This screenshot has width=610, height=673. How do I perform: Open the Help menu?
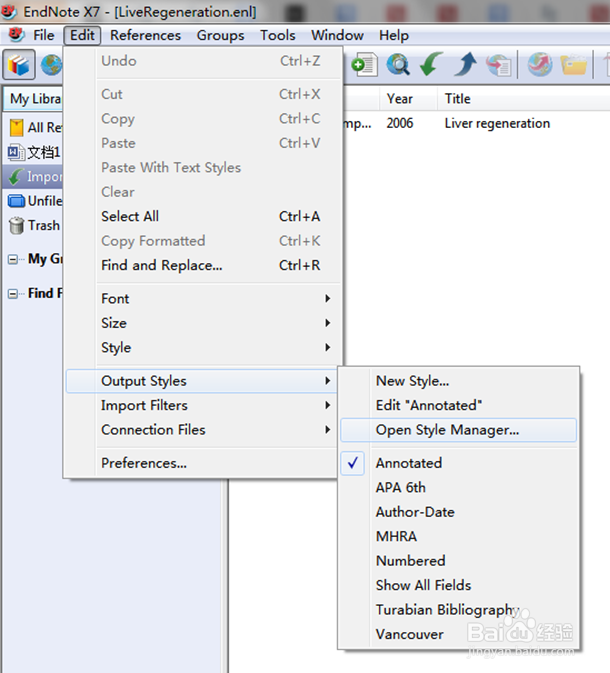point(394,35)
